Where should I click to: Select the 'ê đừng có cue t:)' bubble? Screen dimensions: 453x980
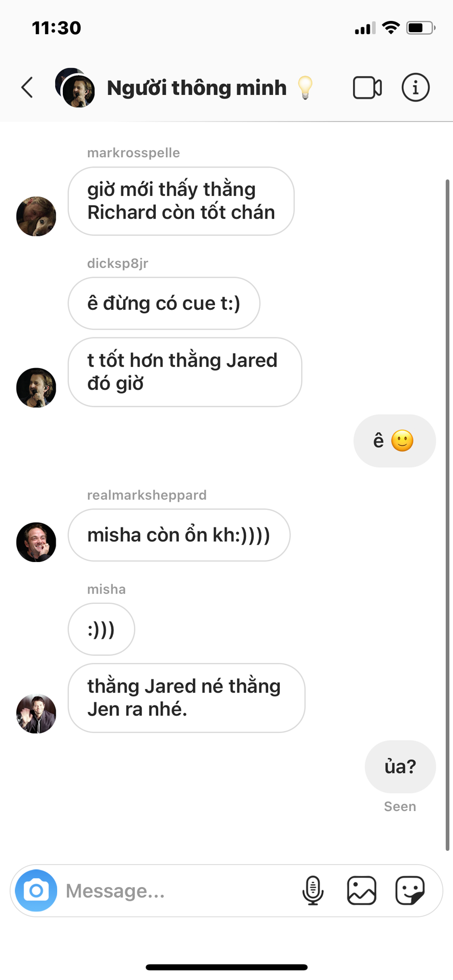click(164, 303)
